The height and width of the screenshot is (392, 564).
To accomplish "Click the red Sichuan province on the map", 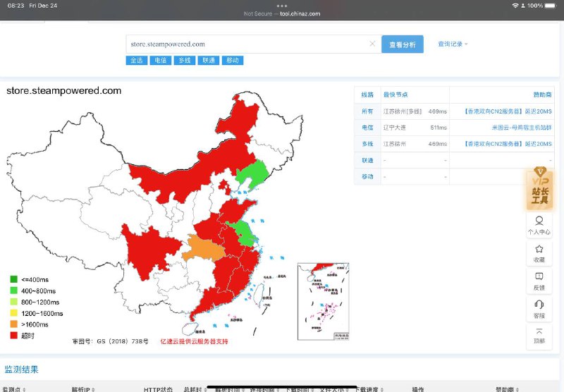I will (x=149, y=250).
